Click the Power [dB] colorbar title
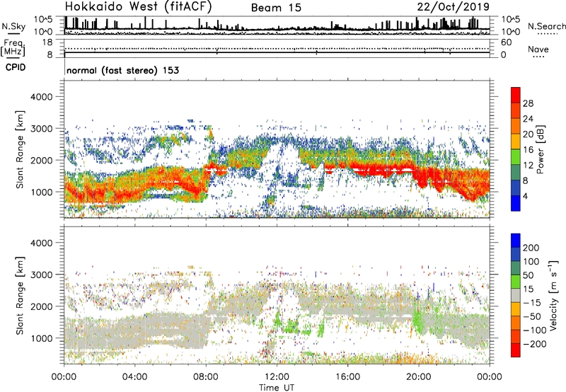The image size is (566, 392). tap(541, 149)
